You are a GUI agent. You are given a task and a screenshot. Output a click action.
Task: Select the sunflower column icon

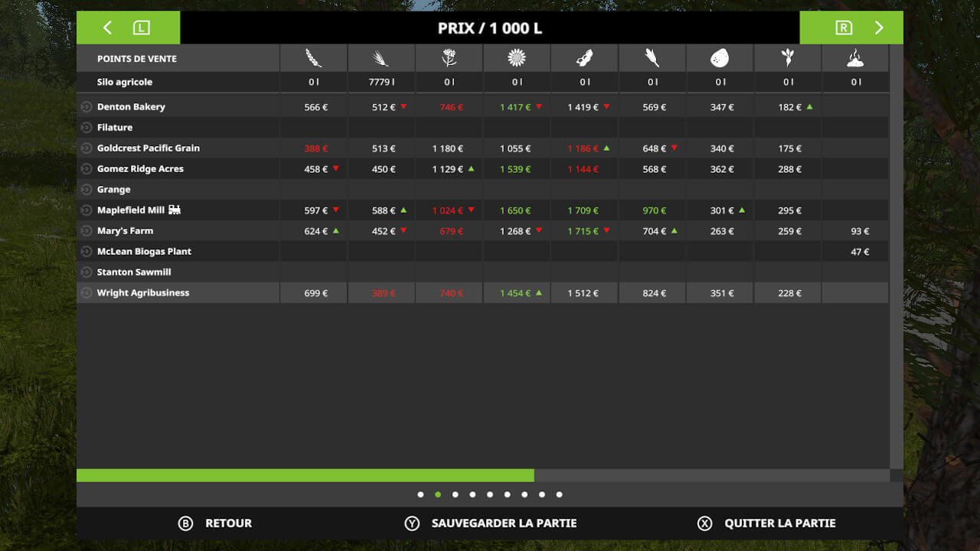[517, 58]
